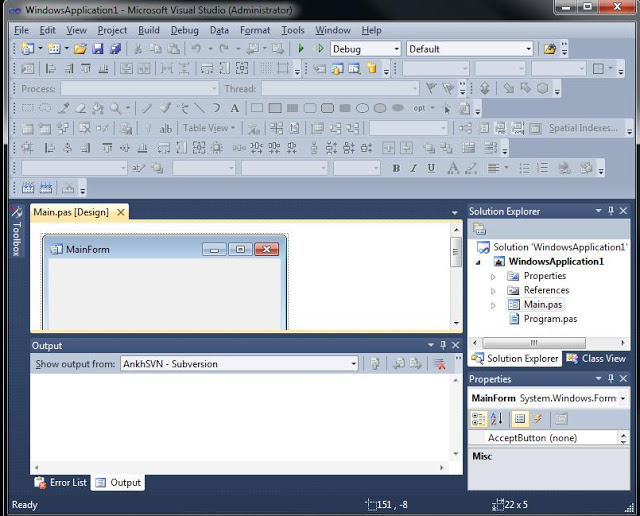Click the Output panel horizontal scrollbar

pos(239,468)
